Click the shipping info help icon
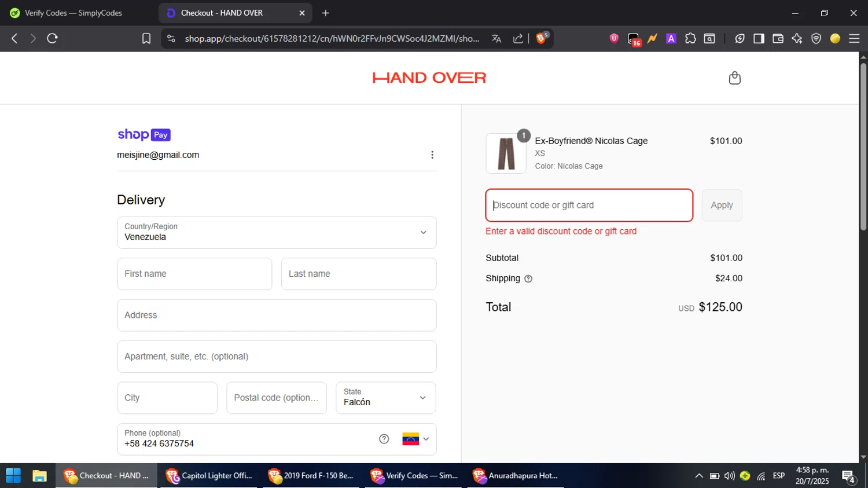 tap(528, 279)
